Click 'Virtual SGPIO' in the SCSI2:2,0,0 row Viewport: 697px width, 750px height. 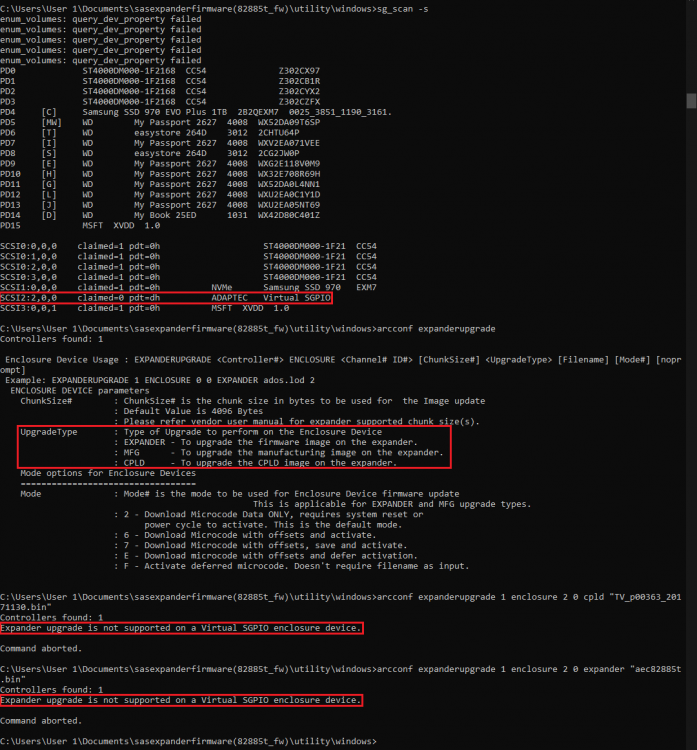(297, 298)
